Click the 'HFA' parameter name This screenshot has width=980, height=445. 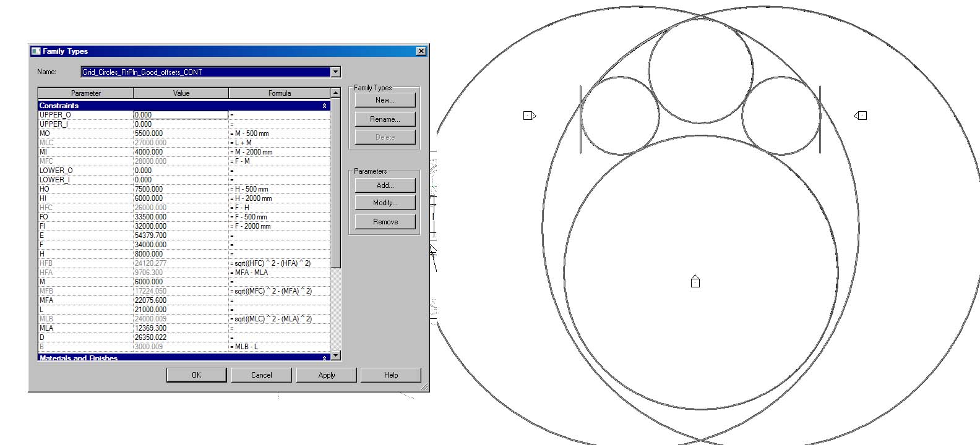[x=46, y=273]
